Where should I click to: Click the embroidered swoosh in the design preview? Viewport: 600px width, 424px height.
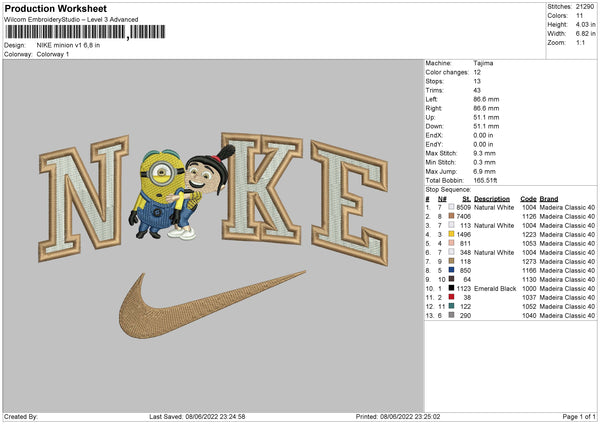click(x=212, y=304)
